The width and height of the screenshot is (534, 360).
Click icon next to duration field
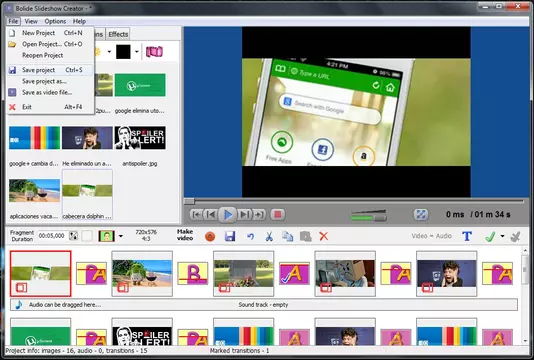tap(74, 236)
